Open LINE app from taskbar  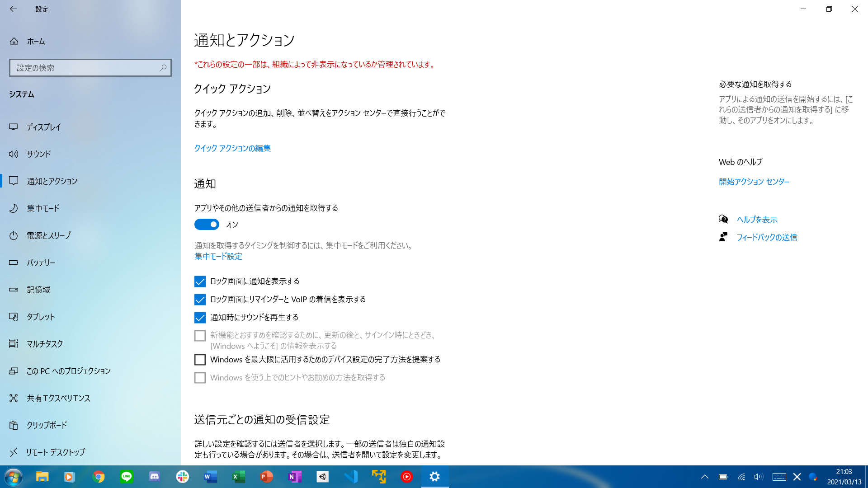(127, 477)
